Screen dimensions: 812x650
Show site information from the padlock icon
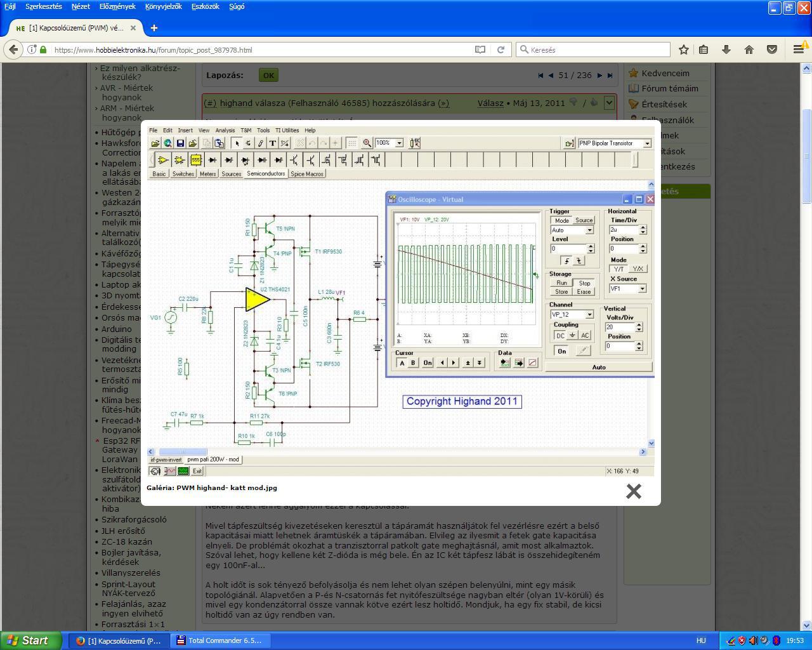click(43, 50)
